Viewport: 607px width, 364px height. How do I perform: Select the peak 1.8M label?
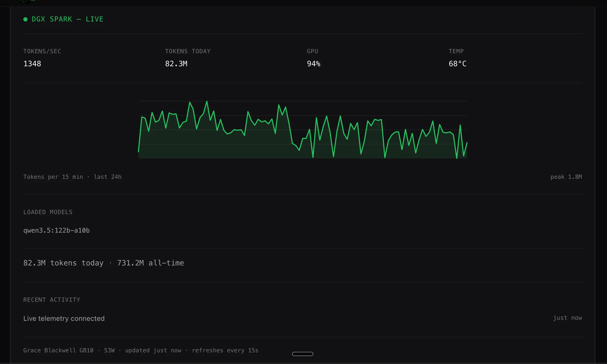(566, 177)
